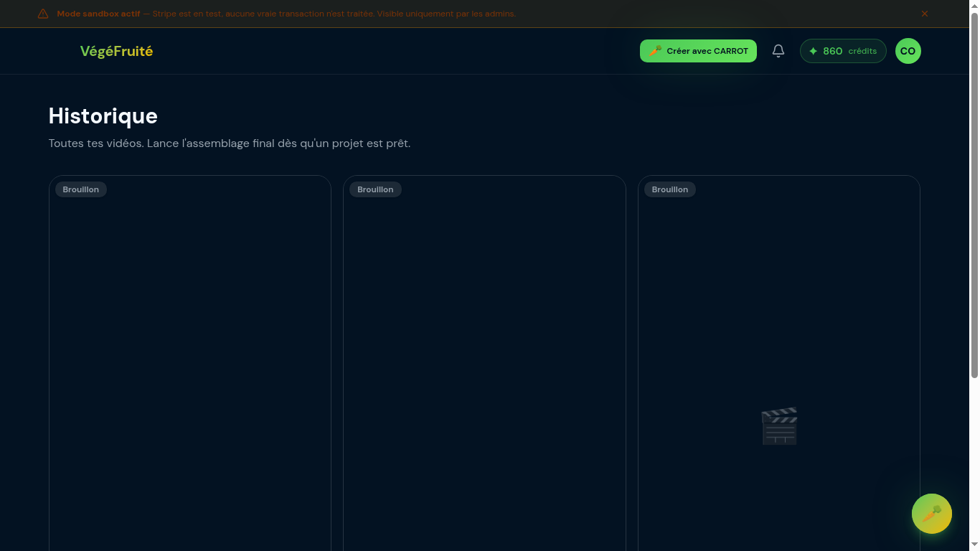The width and height of the screenshot is (980, 551).
Task: Go home via the VégéFruité logo
Action: (x=116, y=51)
